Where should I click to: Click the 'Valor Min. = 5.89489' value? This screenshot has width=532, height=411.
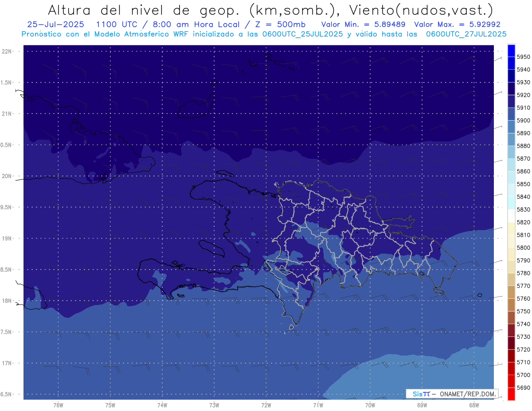tap(364, 24)
